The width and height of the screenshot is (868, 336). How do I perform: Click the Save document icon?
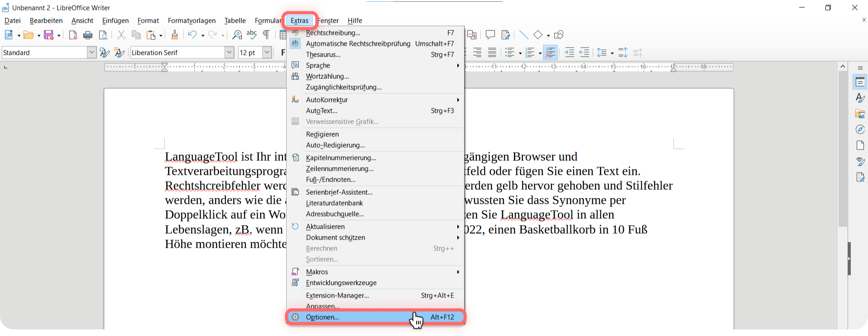[49, 35]
